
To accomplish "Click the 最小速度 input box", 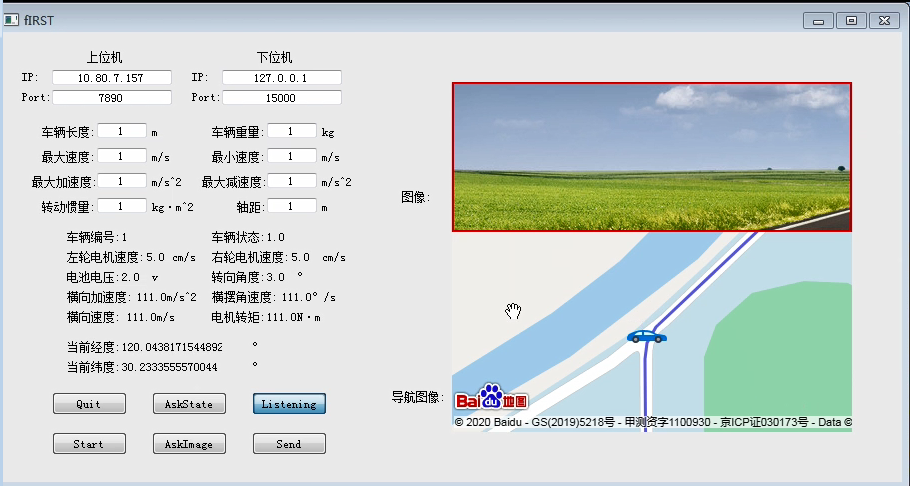I will [x=292, y=156].
